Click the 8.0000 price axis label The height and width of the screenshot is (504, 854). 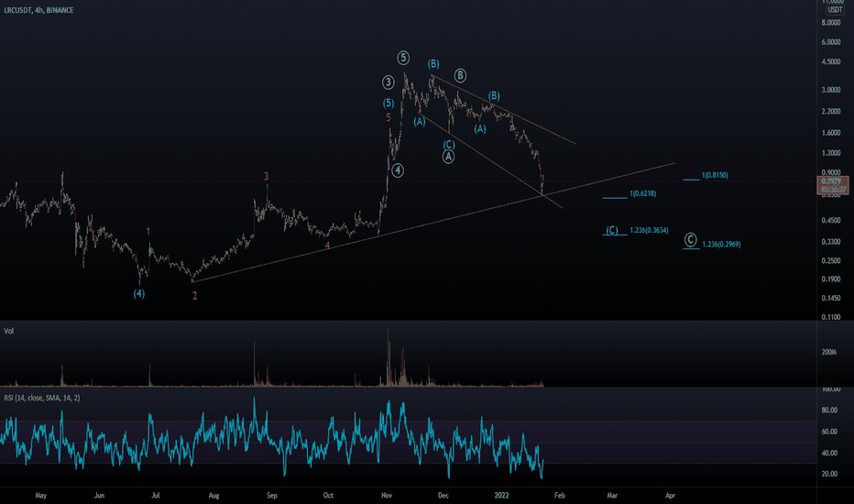[831, 23]
